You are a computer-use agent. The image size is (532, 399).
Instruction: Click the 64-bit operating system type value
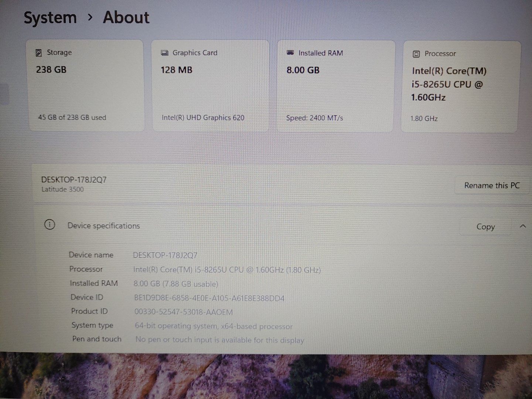click(214, 326)
